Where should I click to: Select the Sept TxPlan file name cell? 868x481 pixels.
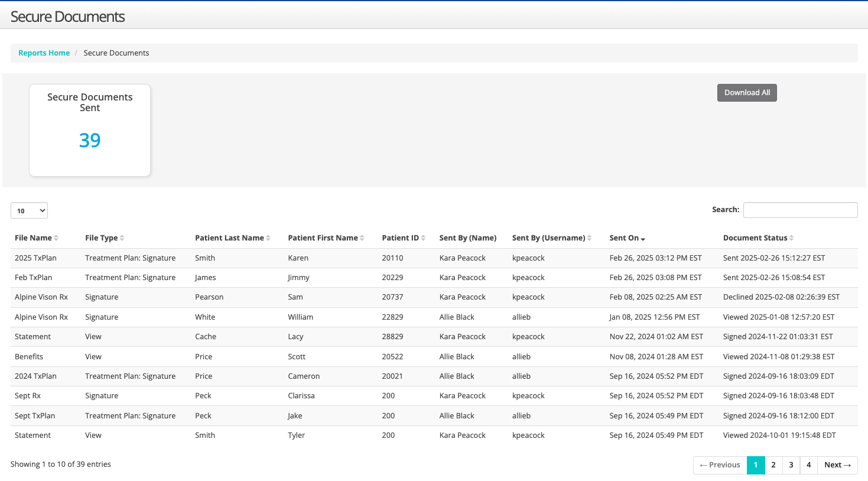pyautogui.click(x=35, y=416)
